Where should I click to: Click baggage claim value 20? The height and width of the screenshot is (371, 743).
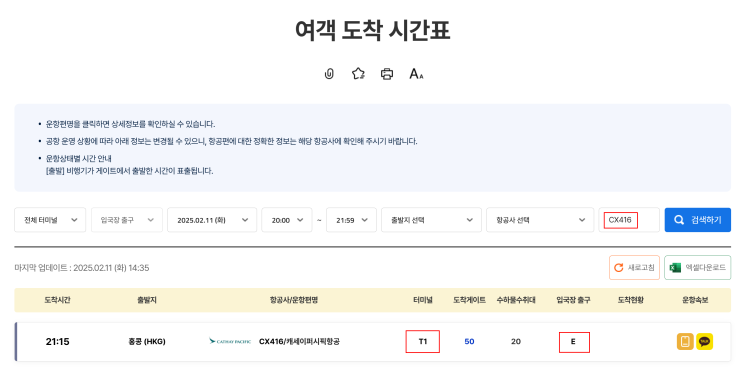point(516,342)
